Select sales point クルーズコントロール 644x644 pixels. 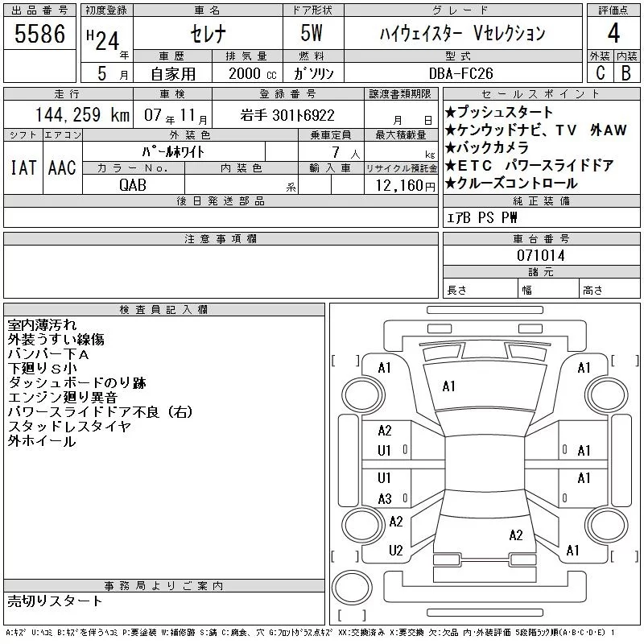(x=511, y=183)
